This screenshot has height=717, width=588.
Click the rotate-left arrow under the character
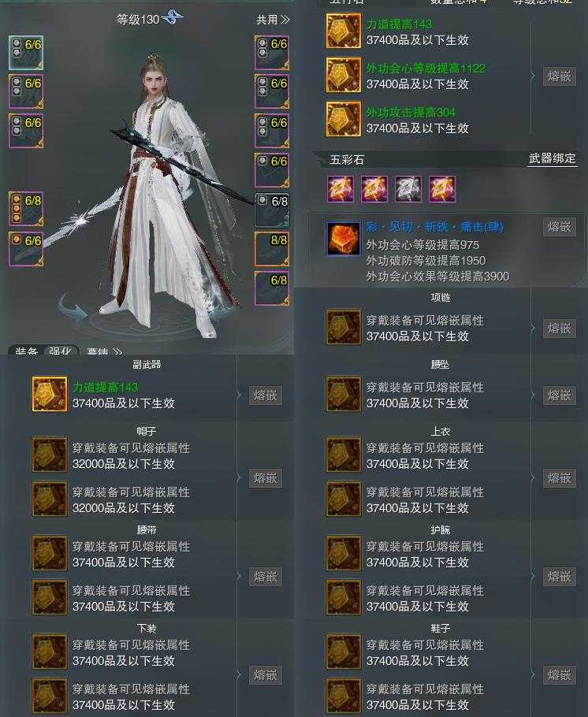(x=73, y=308)
